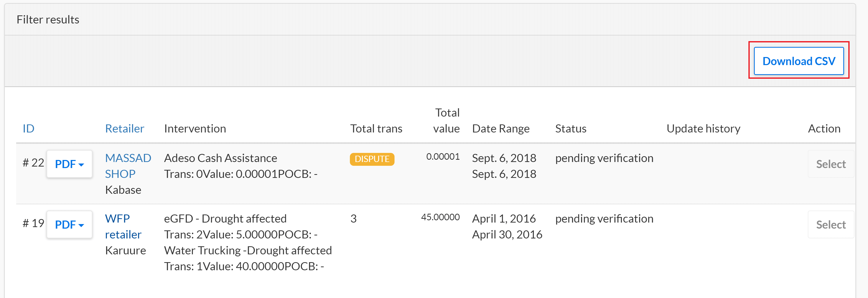Open the WFP retailer link
The image size is (868, 298).
[x=123, y=226]
